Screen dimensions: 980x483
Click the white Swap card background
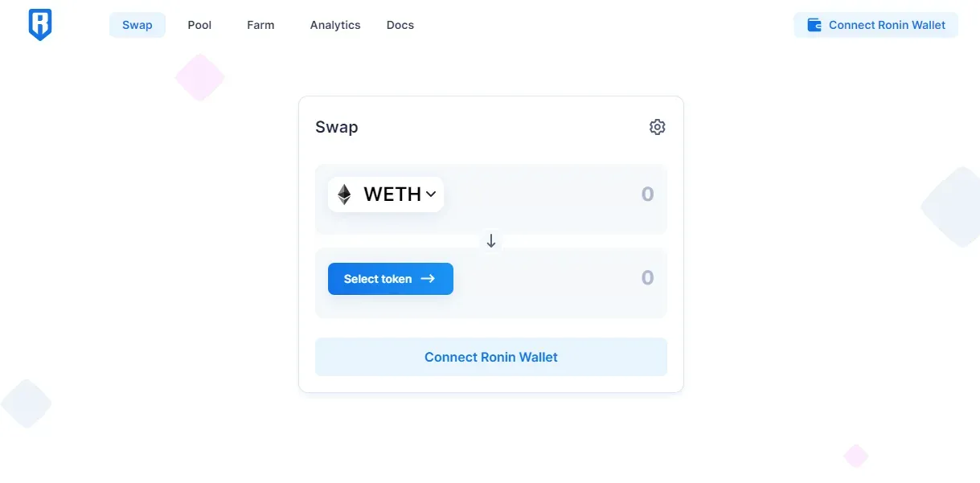coord(491,383)
